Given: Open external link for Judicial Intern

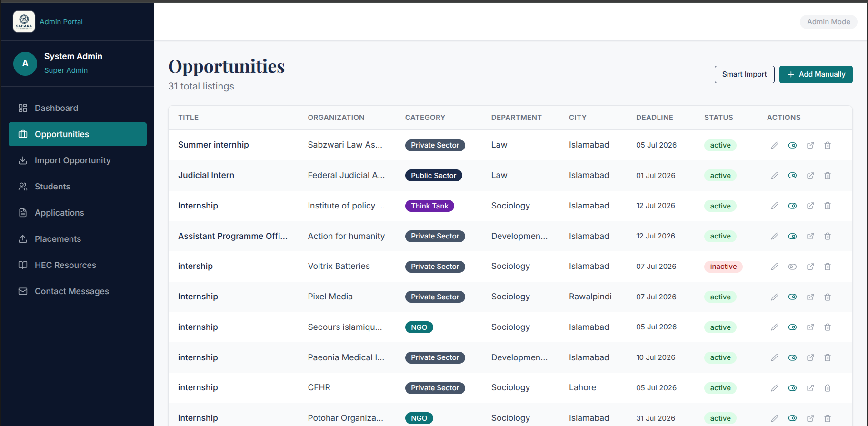Looking at the screenshot, I should click(x=810, y=176).
